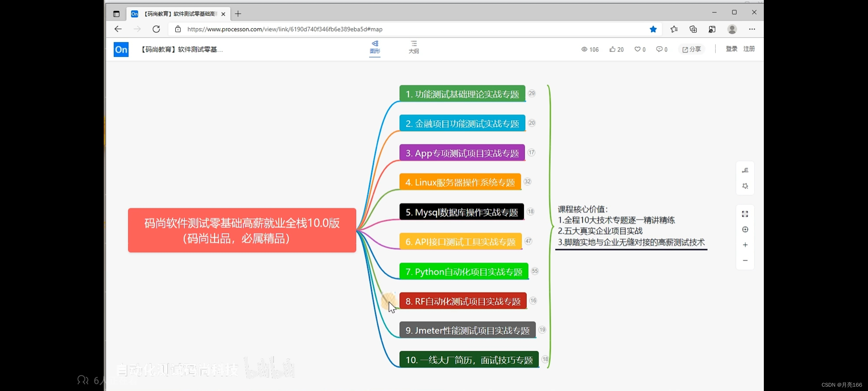
Task: Click the zoom out minus icon
Action: point(745,261)
